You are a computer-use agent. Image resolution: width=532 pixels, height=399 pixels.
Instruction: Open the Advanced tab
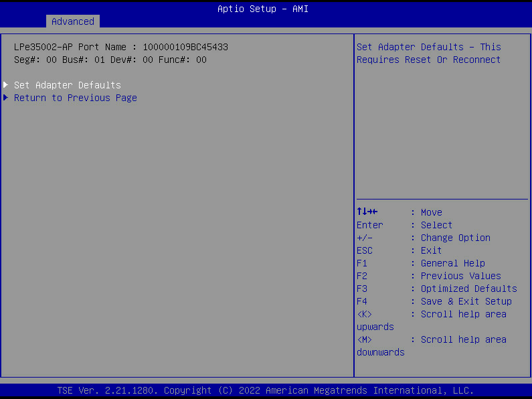click(73, 21)
